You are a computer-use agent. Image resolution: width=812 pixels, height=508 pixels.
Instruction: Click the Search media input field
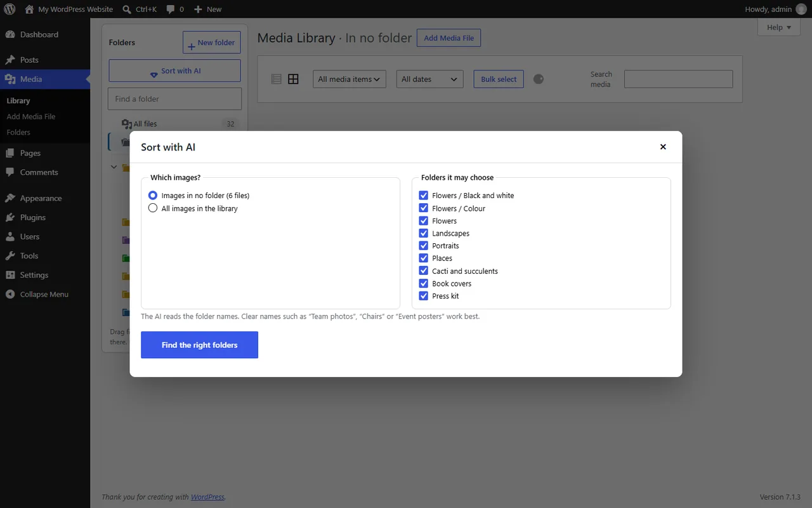click(x=678, y=79)
